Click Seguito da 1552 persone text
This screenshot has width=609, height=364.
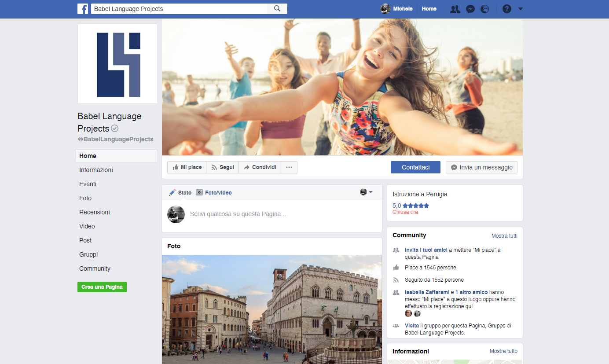pyautogui.click(x=434, y=279)
